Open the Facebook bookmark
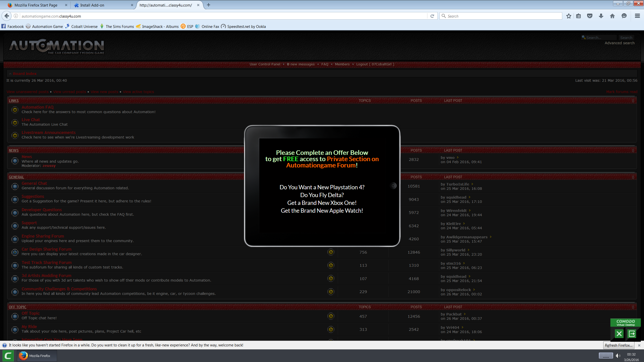Image resolution: width=644 pixels, height=362 pixels. [x=13, y=26]
